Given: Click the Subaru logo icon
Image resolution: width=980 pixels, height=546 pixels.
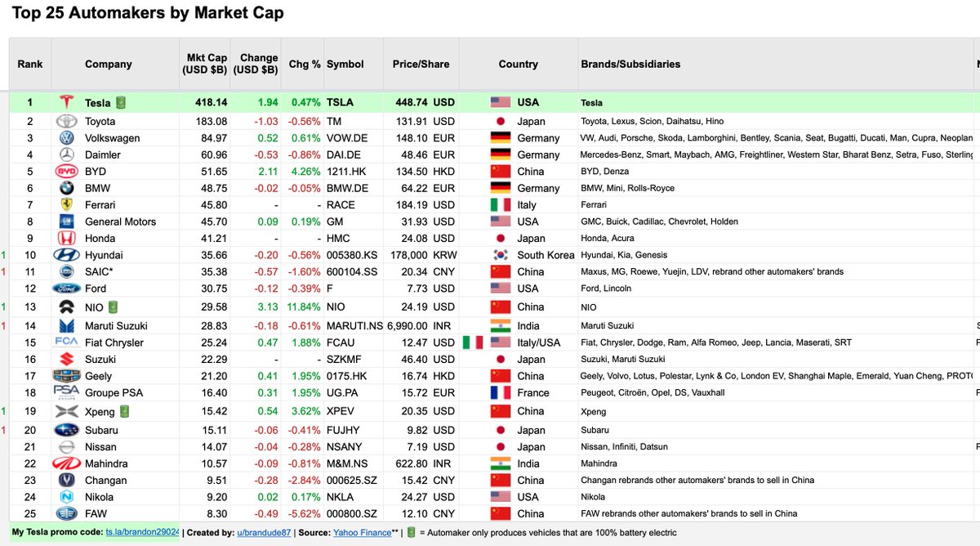Looking at the screenshot, I should pyautogui.click(x=66, y=430).
